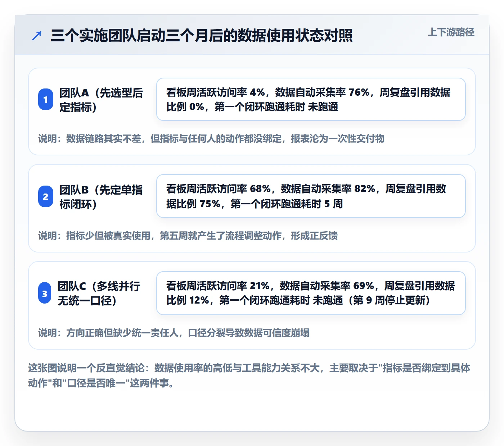Click the note starting 说明：数据链路其实不差
Screen dimensions: 504x446
tap(211, 138)
